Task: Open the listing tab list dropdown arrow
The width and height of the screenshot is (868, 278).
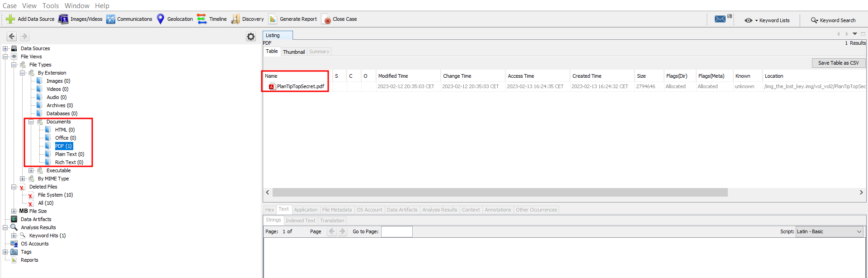Action: point(855,34)
